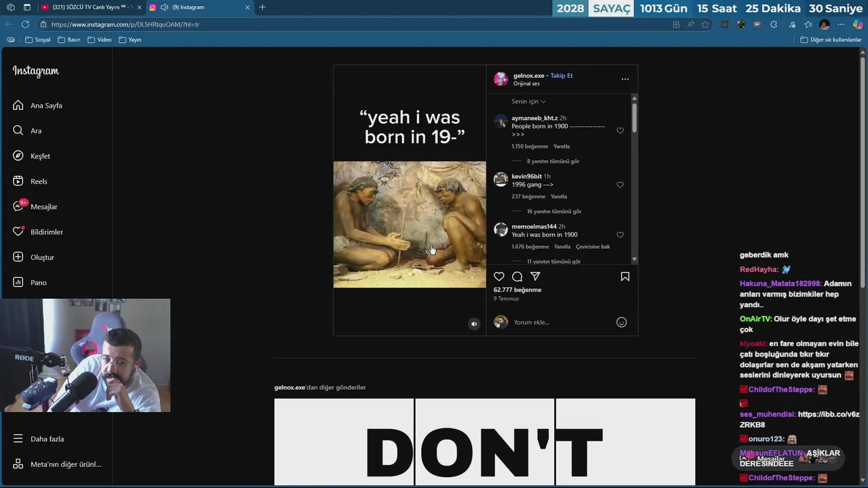
Task: Reply to aymaneeb_kht.z comment via Yanıtla
Action: (x=561, y=146)
